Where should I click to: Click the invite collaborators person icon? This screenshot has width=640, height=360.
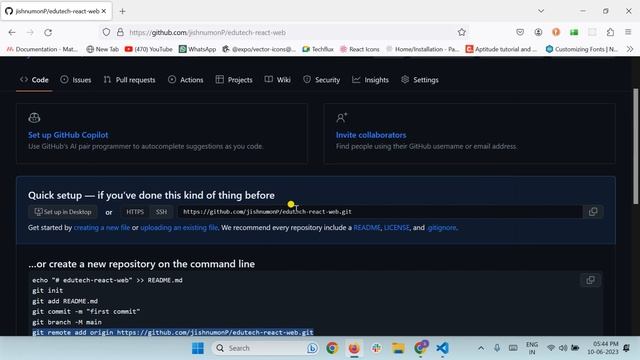click(341, 118)
